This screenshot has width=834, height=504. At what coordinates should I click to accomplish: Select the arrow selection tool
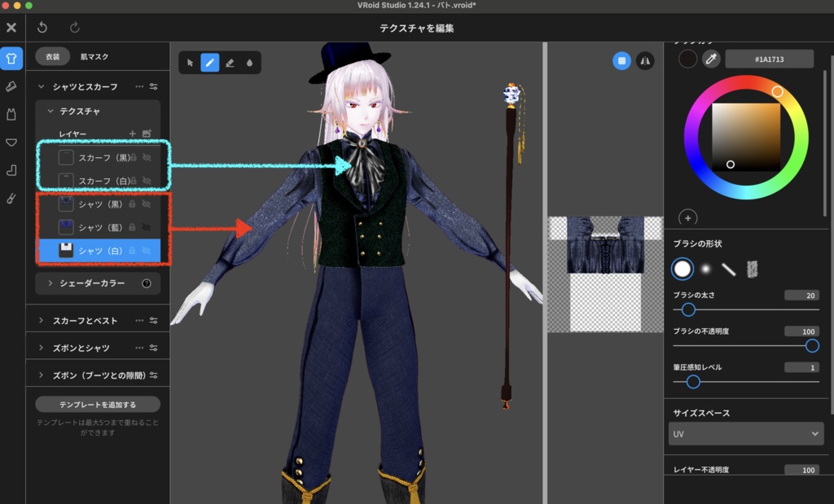(x=189, y=63)
